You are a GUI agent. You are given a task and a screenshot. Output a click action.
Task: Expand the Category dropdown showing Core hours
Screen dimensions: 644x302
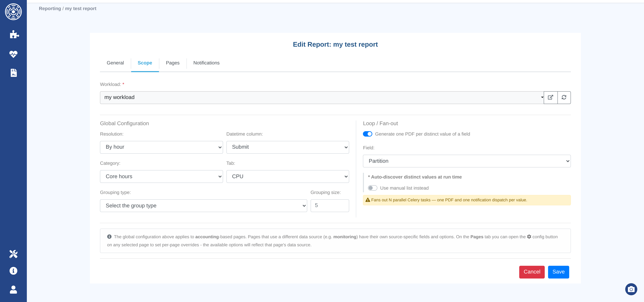coord(161,177)
